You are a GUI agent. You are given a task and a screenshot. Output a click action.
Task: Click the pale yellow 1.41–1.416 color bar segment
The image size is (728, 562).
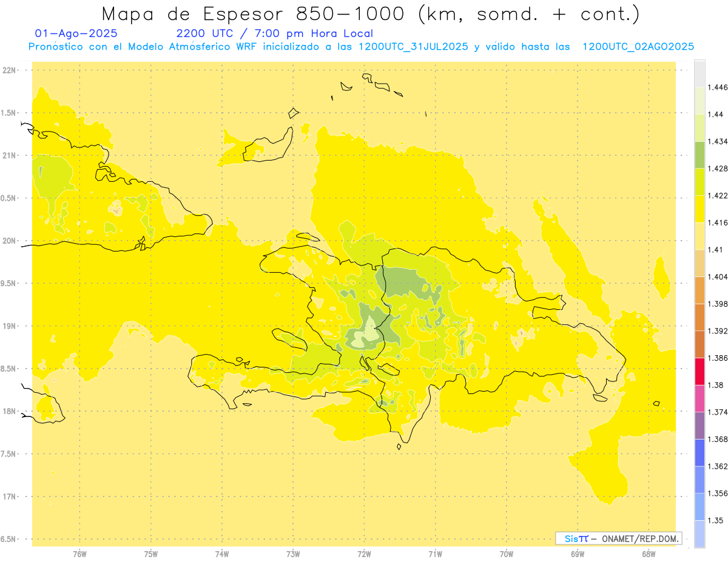point(699,236)
